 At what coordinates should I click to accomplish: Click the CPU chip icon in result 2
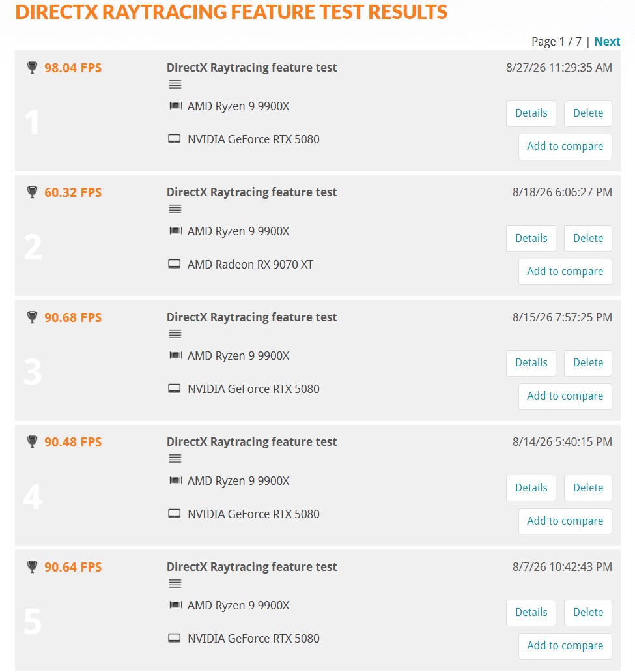[x=176, y=231]
